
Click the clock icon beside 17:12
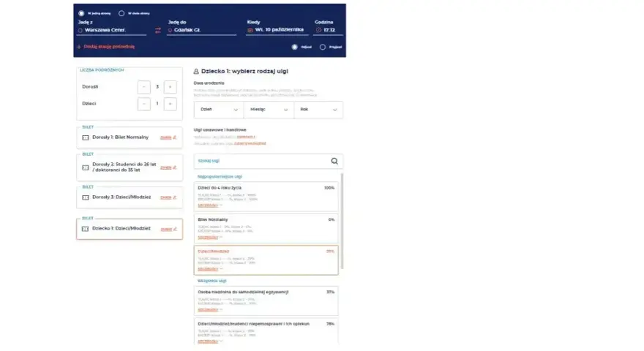click(x=319, y=30)
